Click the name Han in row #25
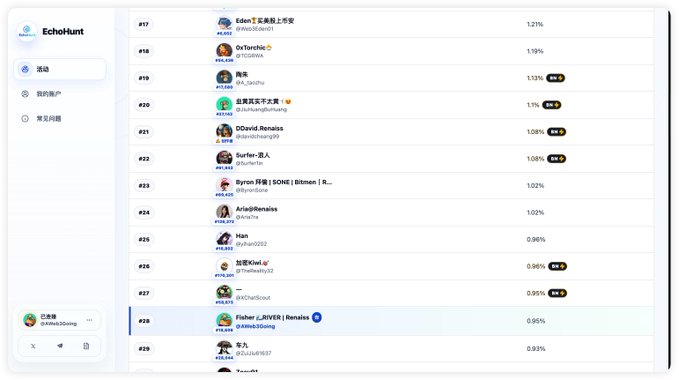 click(242, 236)
